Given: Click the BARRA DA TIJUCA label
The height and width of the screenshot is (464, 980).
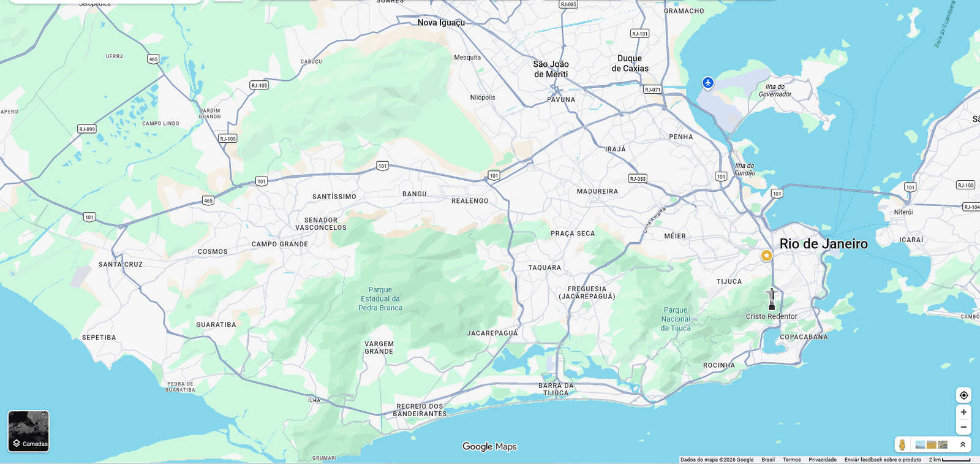Looking at the screenshot, I should click(556, 389).
